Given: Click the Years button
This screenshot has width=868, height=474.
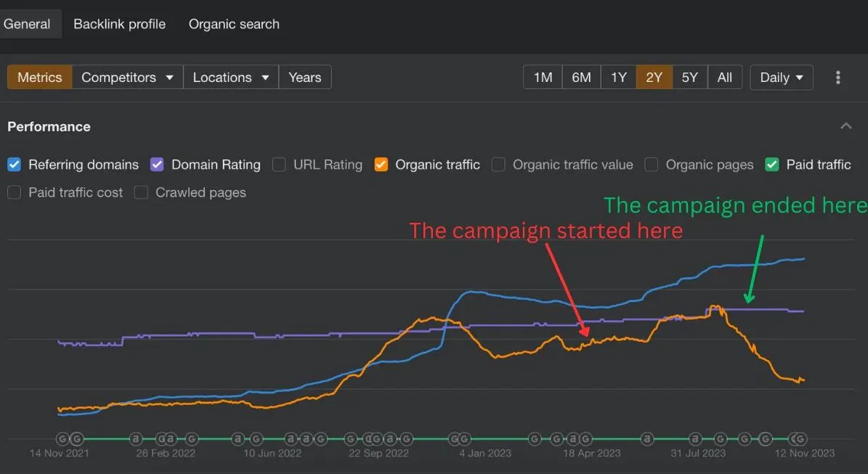Looking at the screenshot, I should 304,78.
